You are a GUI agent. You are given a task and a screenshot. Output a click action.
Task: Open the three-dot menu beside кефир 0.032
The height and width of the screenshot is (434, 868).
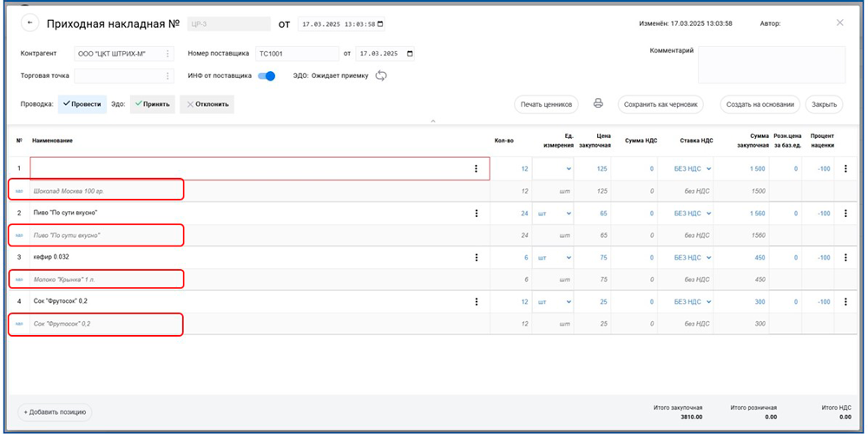(x=476, y=258)
